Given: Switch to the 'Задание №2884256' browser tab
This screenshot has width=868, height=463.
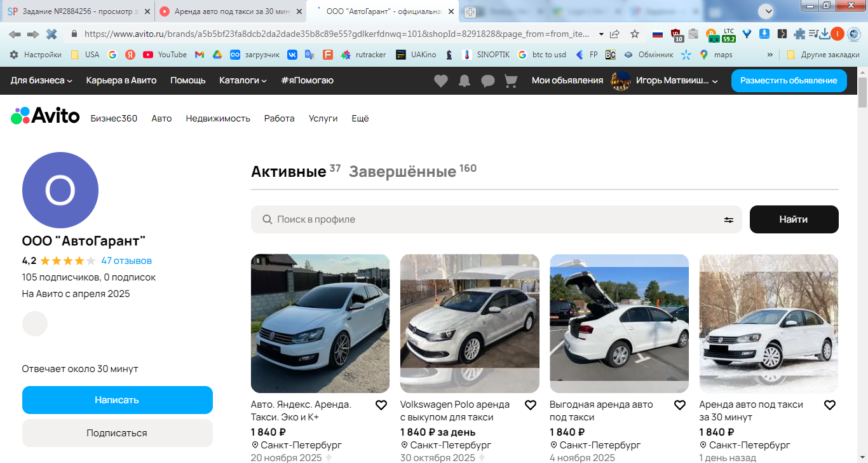Looking at the screenshot, I should 79,11.
